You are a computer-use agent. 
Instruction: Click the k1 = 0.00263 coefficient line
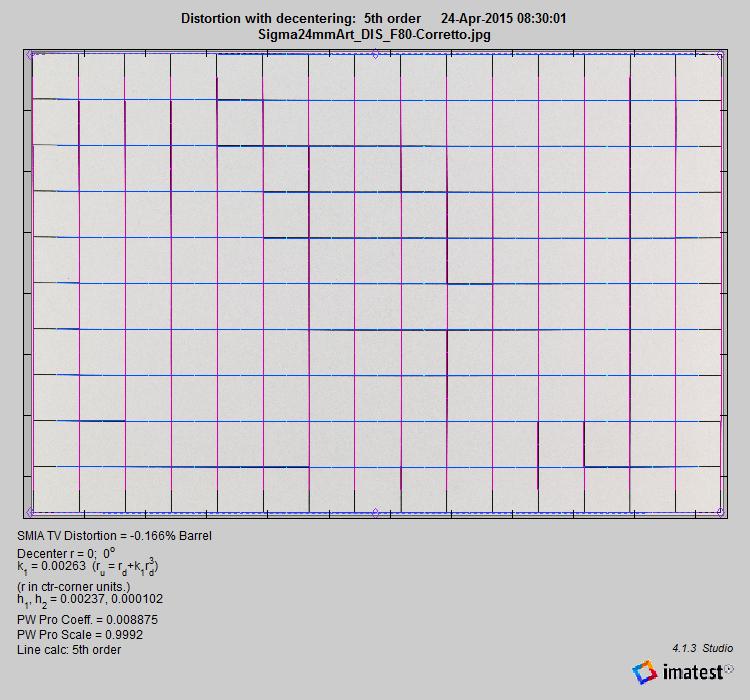coord(88,567)
